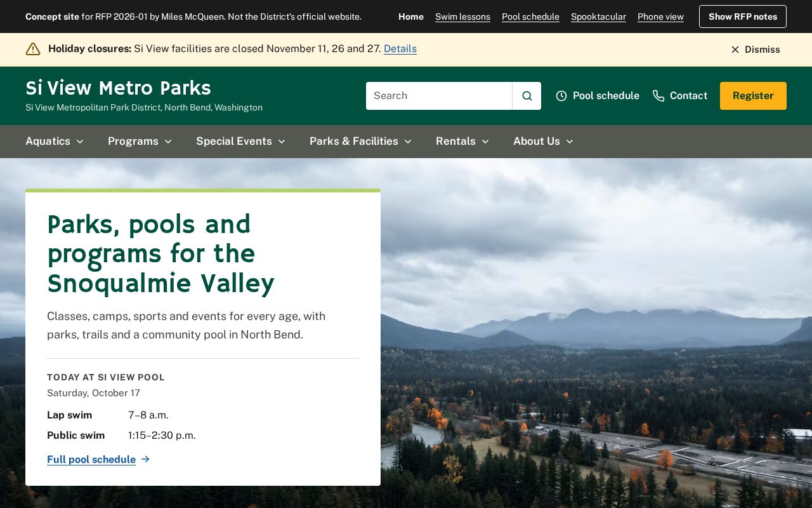Open Pool schedule link with clock icon

click(598, 96)
